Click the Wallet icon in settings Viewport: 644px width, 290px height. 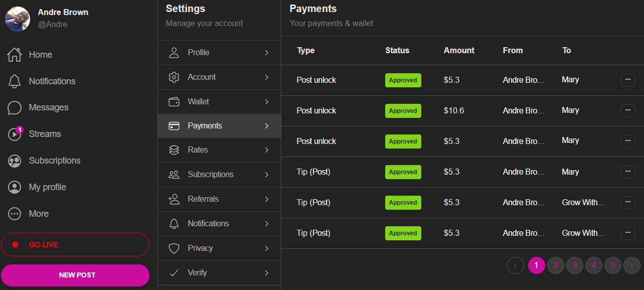pyautogui.click(x=174, y=101)
